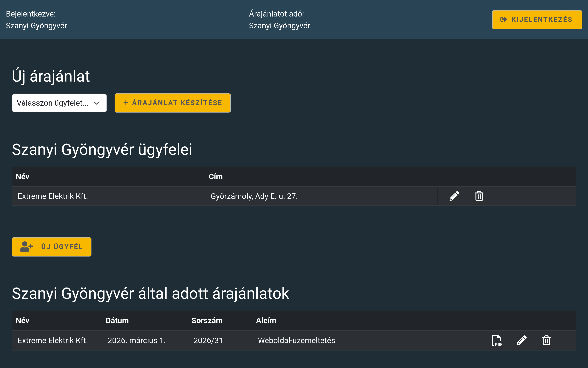The image size is (588, 368).
Task: Click the Bejelentkezve: label in header
Action: point(31,14)
